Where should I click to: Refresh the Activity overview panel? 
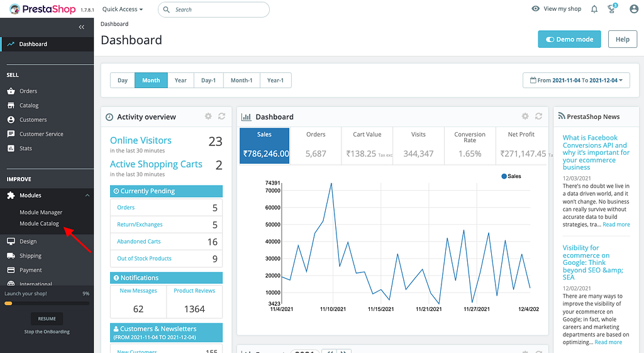(x=222, y=116)
